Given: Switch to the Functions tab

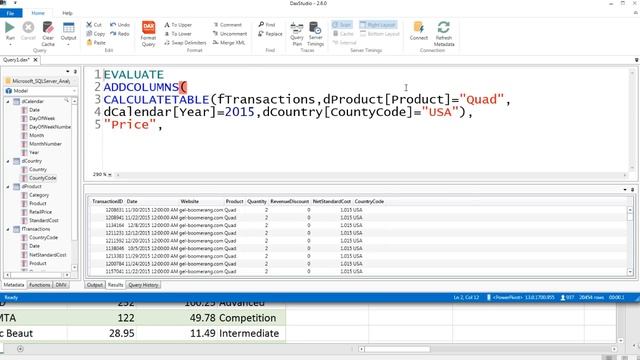Looking at the screenshot, I should click(40, 285).
